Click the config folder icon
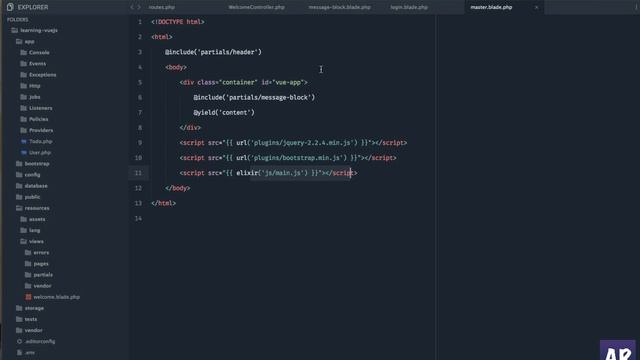Viewport: 640px width, 360px height. [x=19, y=175]
